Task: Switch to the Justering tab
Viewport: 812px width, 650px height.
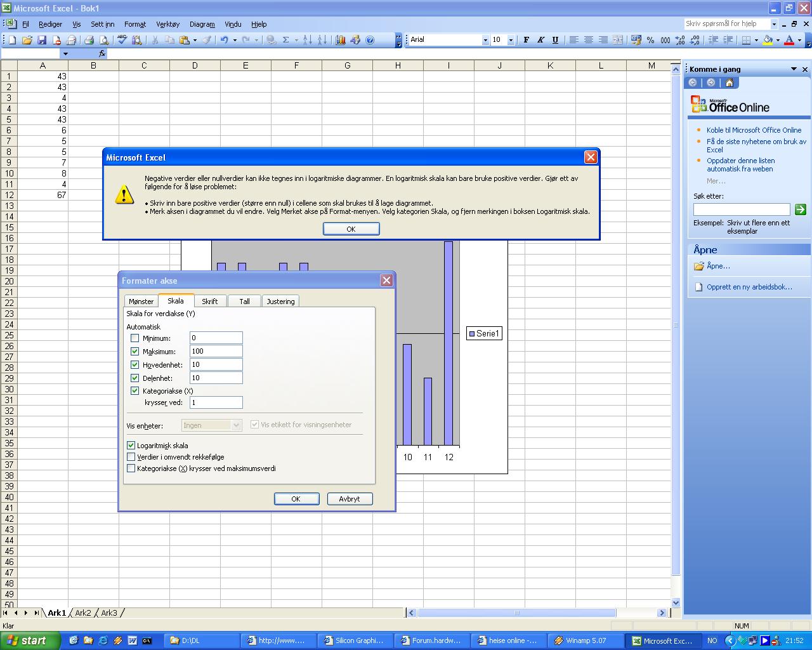Action: click(x=280, y=302)
